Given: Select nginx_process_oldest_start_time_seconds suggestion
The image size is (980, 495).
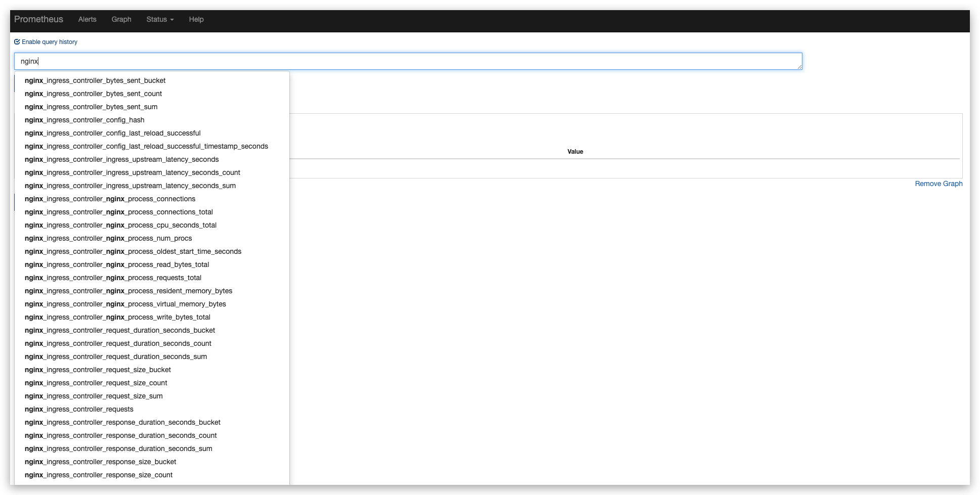Looking at the screenshot, I should pos(152,251).
